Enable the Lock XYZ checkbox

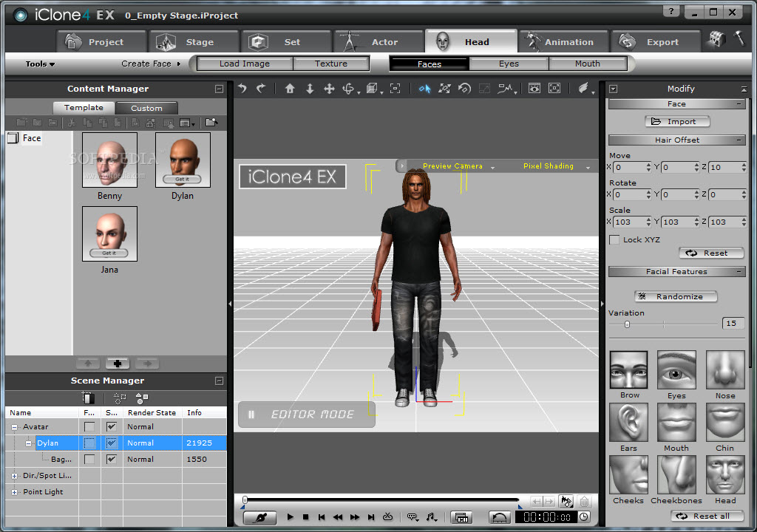[614, 240]
